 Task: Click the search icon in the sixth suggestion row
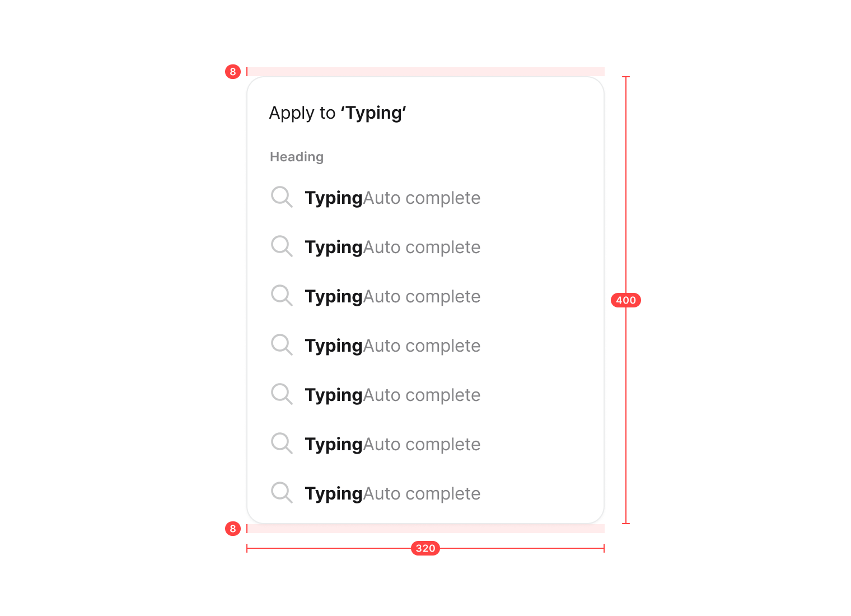(282, 444)
